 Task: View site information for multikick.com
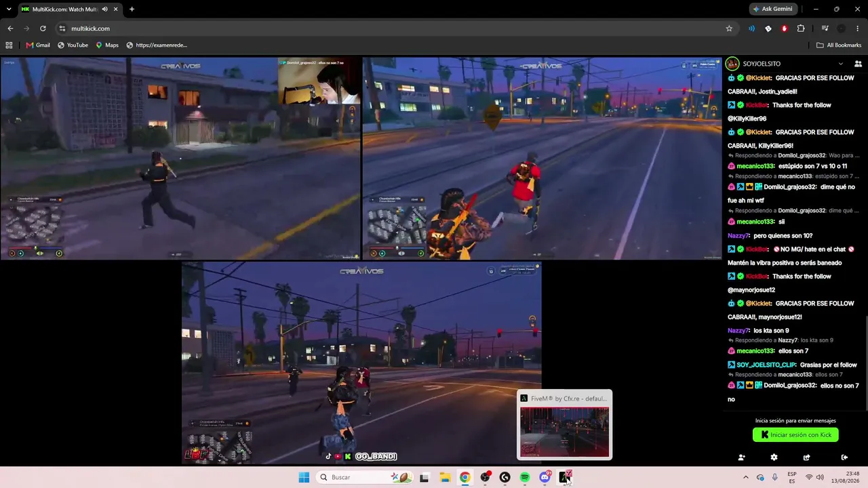click(x=62, y=28)
